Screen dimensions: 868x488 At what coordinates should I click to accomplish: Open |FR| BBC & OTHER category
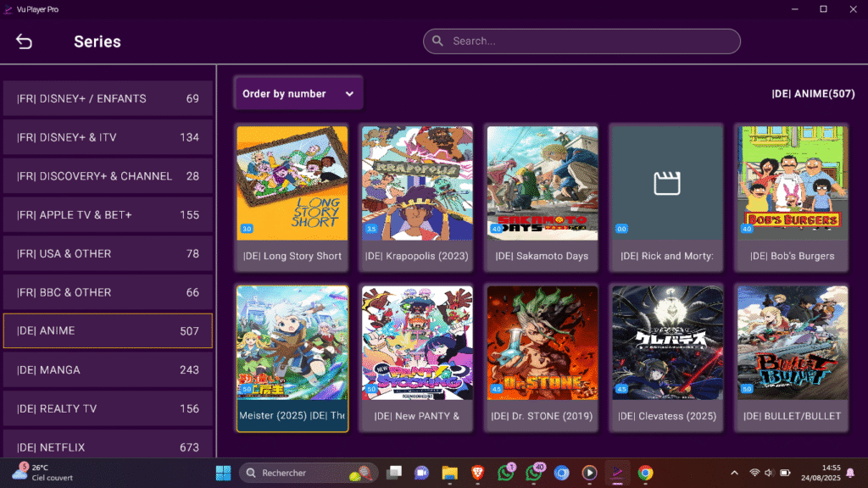108,292
